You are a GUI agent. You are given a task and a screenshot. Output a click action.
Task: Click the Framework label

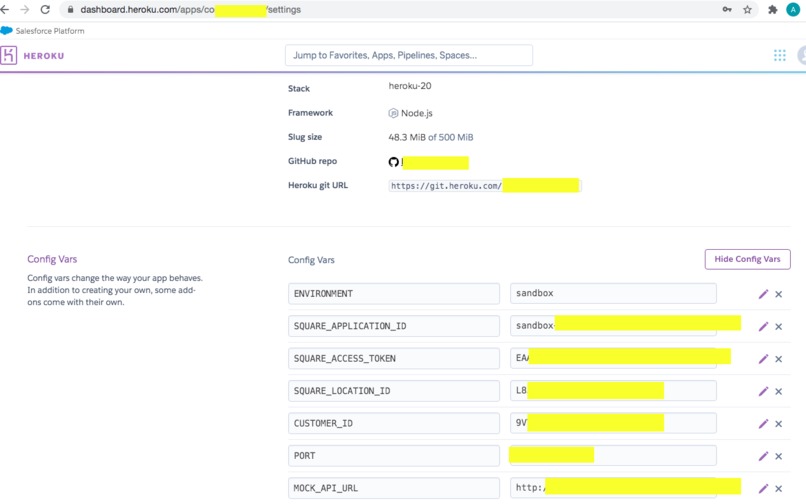tap(310, 113)
